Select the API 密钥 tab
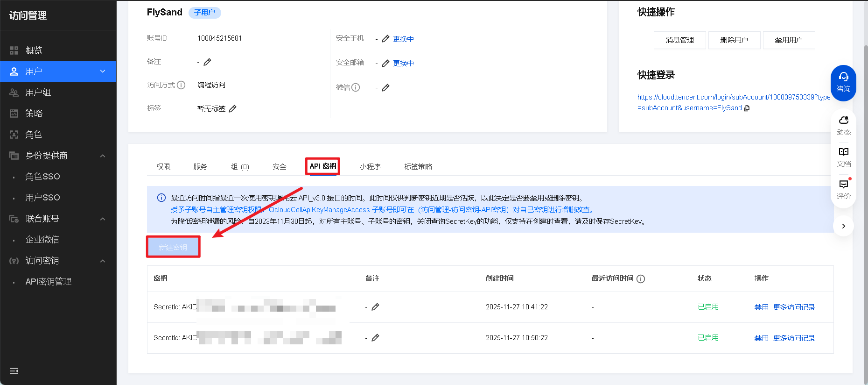 coord(323,166)
